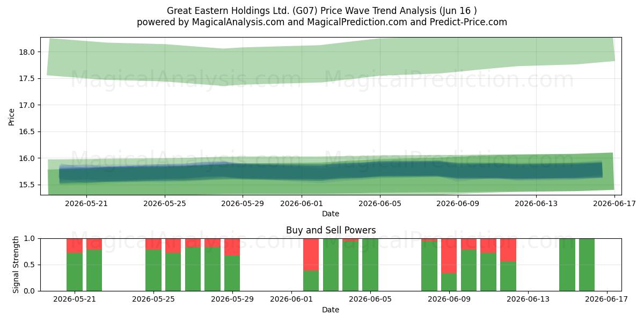The image size is (644, 322).
Task: Click the green bar segment above 2026-05-21
Action: pos(75,272)
